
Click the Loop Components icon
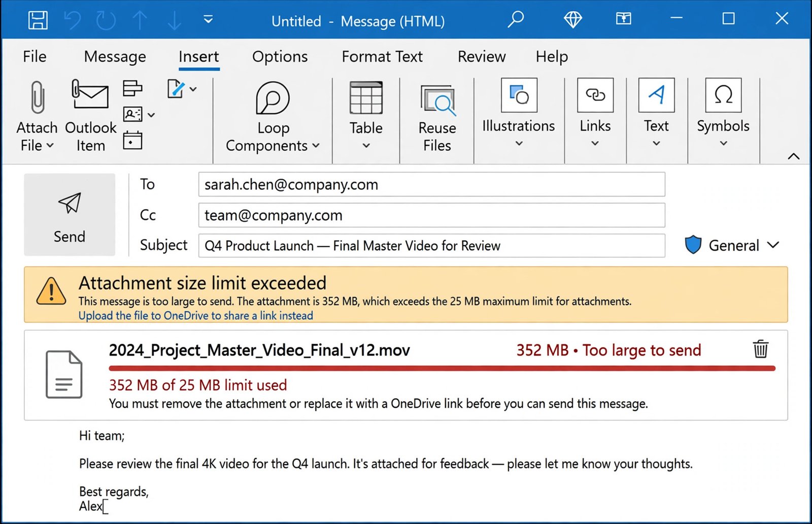point(273,99)
